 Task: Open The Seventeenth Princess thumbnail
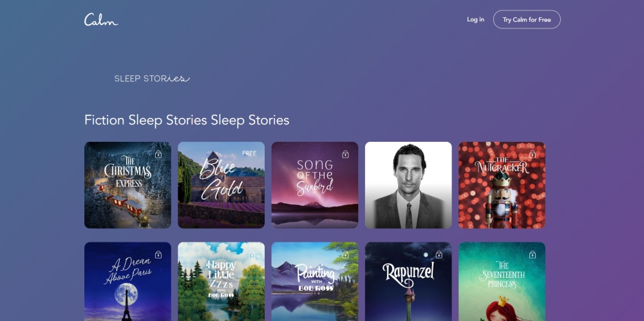click(502, 282)
